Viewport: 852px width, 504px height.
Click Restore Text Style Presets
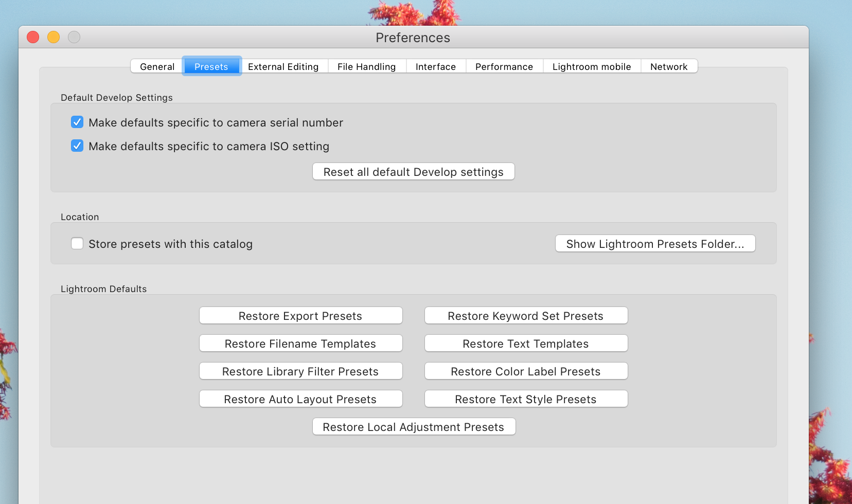coord(526,399)
